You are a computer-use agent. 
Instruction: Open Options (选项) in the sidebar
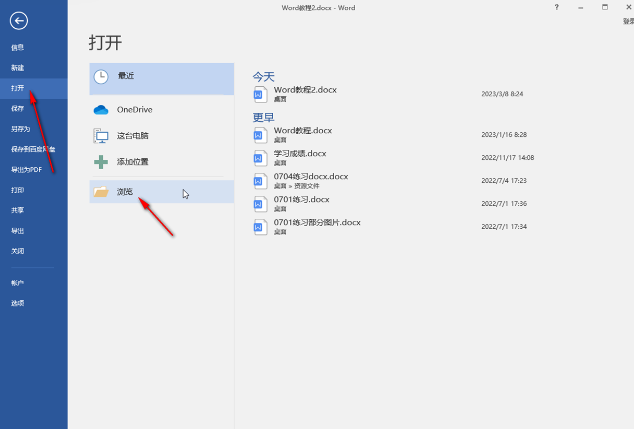[34, 303]
